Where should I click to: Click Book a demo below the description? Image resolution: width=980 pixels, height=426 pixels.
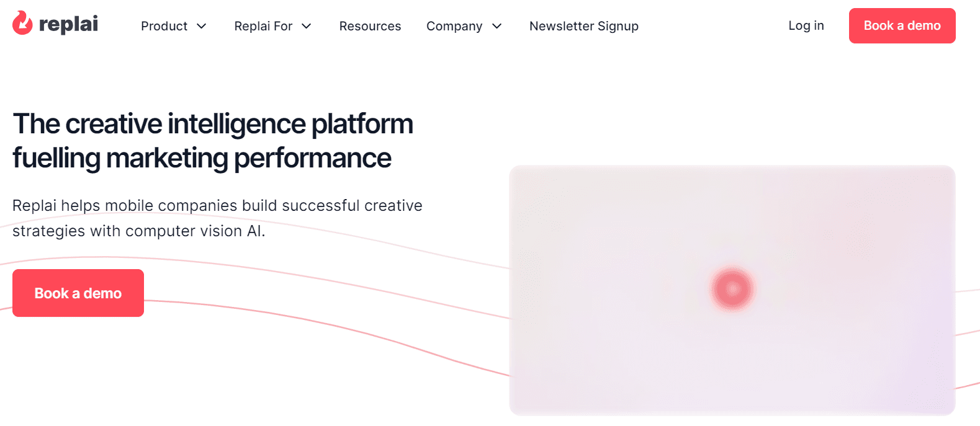[78, 293]
